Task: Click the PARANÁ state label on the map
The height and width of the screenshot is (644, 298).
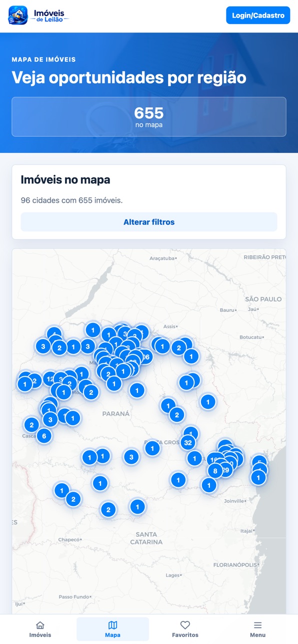Action: tap(116, 414)
